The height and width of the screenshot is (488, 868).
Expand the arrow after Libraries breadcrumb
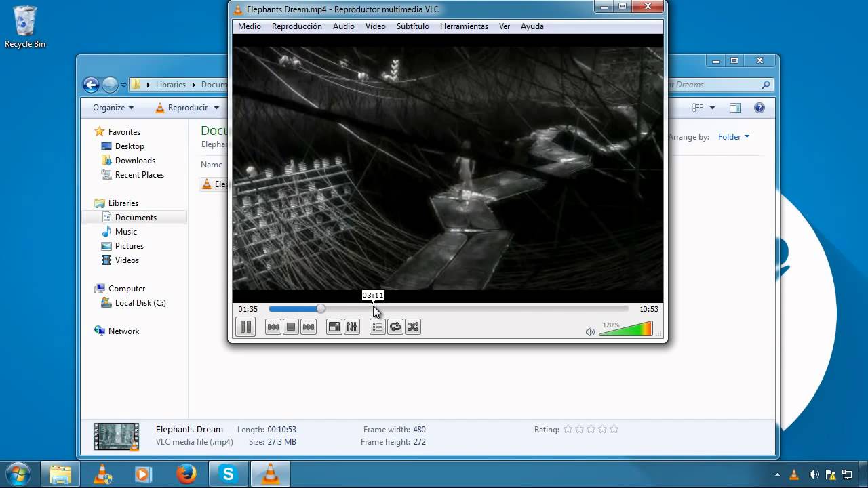click(x=193, y=85)
